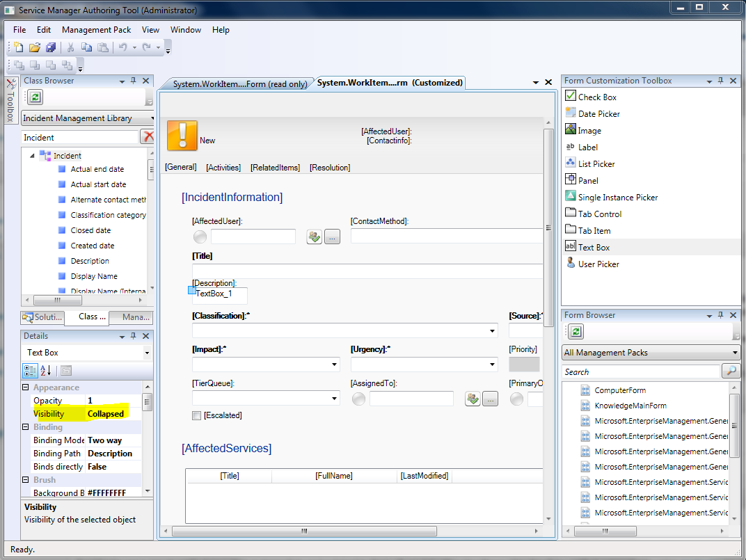Click the Opacity value field
Viewport: 746px width, 560px height.
click(113, 400)
